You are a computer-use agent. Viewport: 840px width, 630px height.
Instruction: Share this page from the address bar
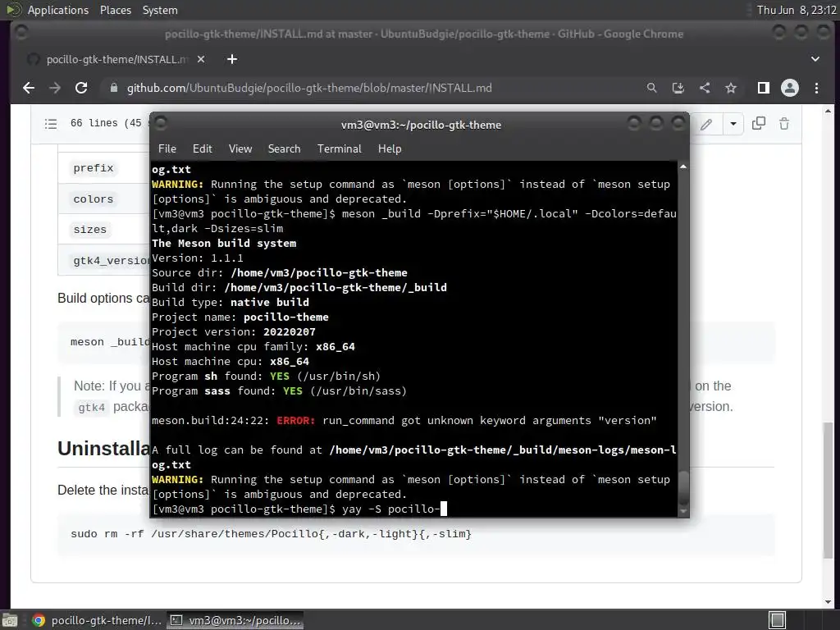point(705,88)
